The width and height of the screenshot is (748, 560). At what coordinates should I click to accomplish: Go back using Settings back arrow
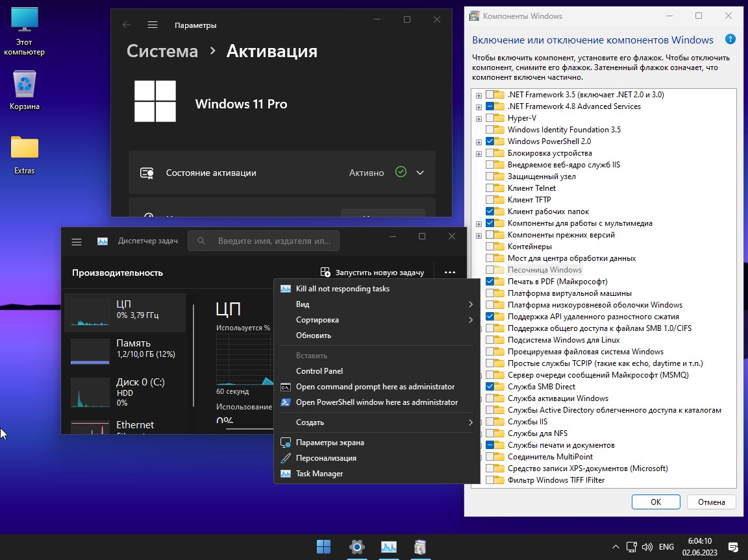click(x=127, y=25)
